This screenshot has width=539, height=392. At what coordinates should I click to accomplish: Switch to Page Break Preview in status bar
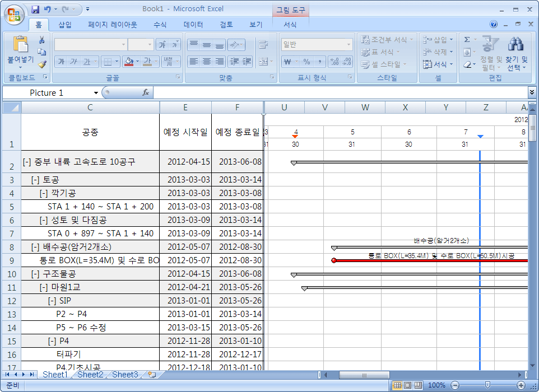(418, 385)
